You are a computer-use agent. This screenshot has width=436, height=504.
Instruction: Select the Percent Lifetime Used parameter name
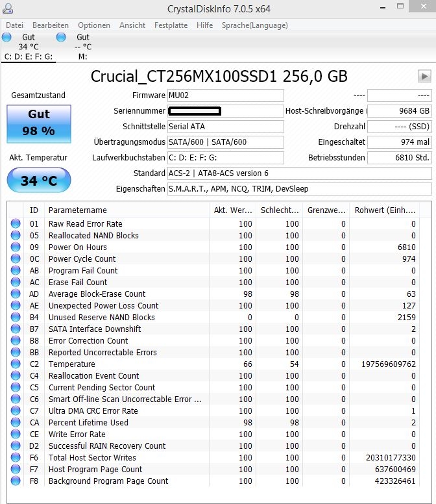click(88, 422)
